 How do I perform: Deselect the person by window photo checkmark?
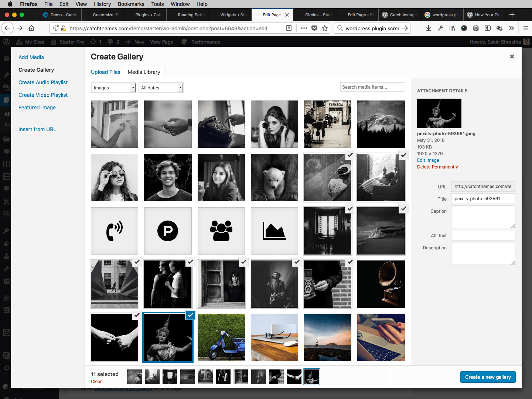pos(403,155)
